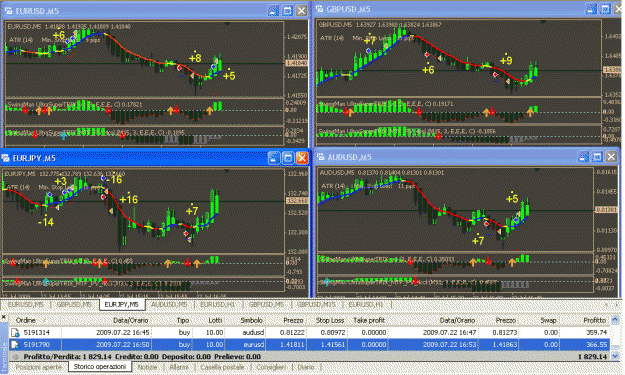Screen dimensions: 625x375
Task: Open the Allarmi terminal tab
Action: tap(179, 367)
